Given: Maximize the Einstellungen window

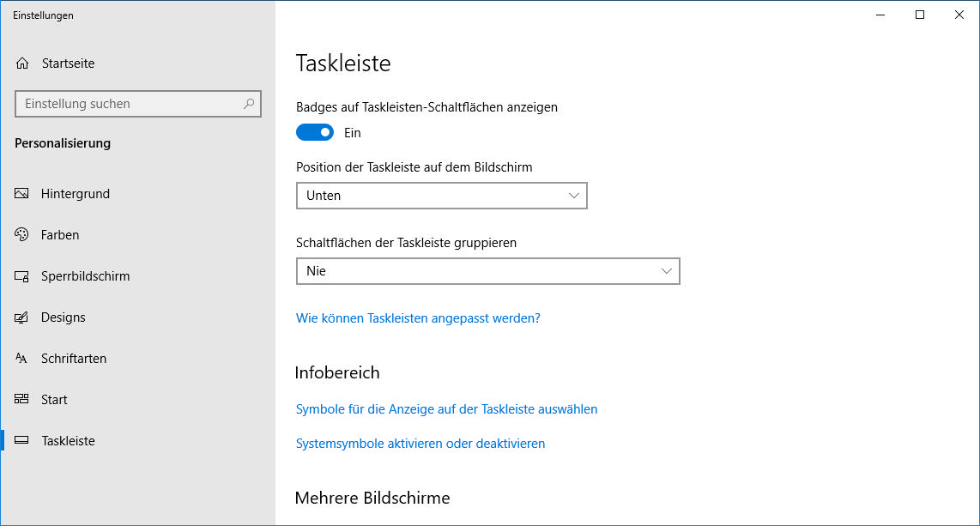Looking at the screenshot, I should (919, 15).
